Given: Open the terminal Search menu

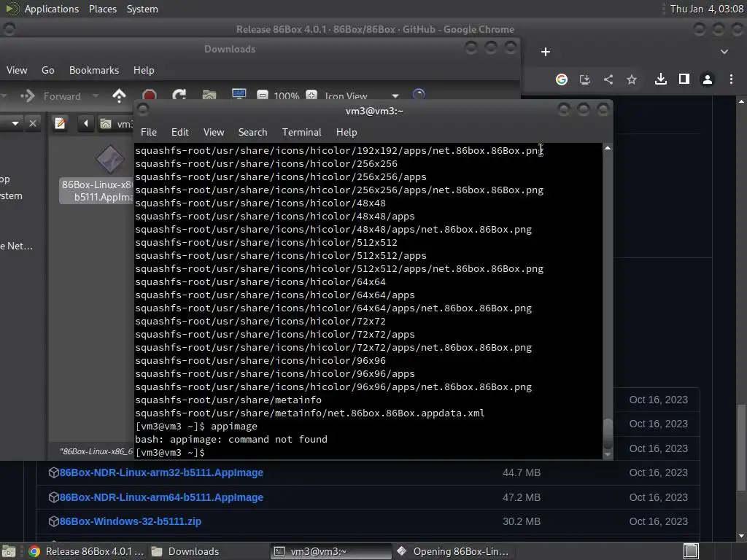Looking at the screenshot, I should tap(252, 132).
